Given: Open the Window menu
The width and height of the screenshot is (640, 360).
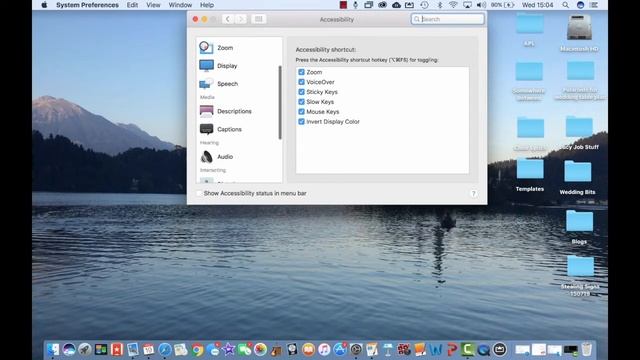Looking at the screenshot, I should pos(180,5).
